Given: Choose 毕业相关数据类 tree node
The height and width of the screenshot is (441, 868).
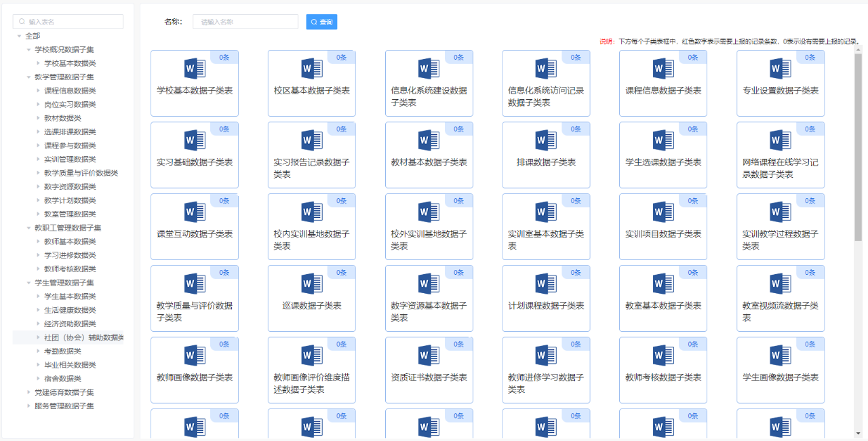Looking at the screenshot, I should pyautogui.click(x=70, y=365).
